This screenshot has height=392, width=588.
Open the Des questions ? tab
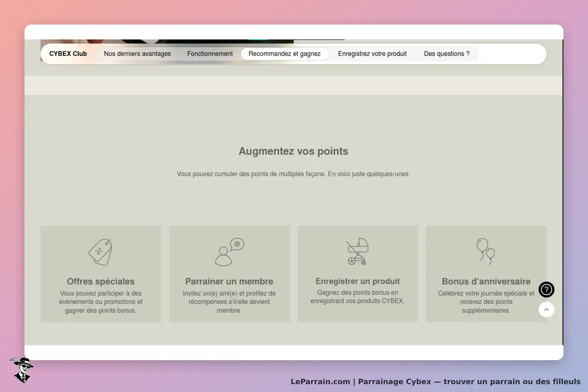point(446,54)
